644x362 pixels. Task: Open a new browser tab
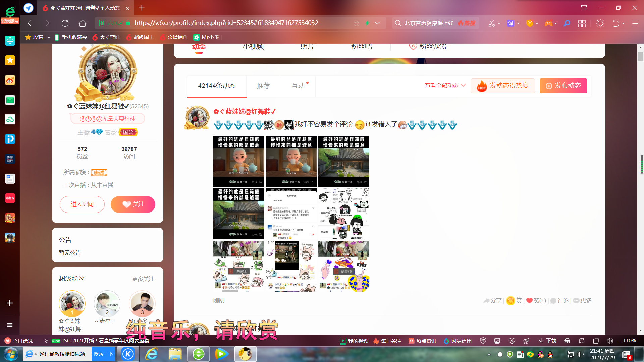[142, 8]
